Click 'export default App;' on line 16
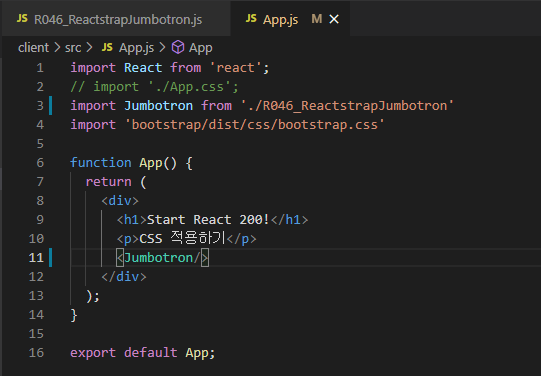The width and height of the screenshot is (541, 376). click(143, 353)
